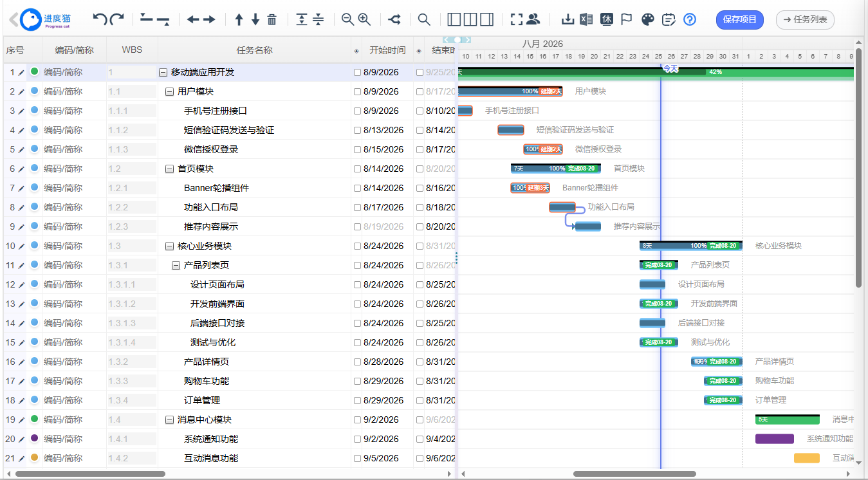
Task: Switch to split equal layout icon
Action: click(470, 19)
